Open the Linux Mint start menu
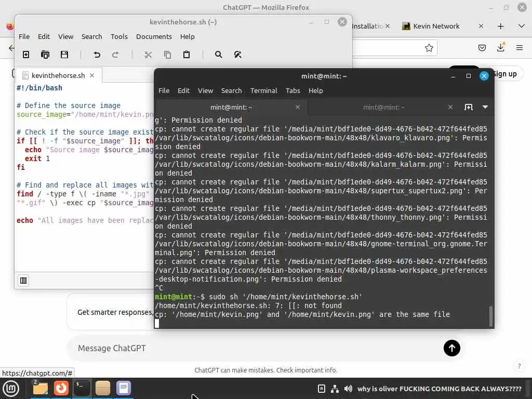This screenshot has width=532, height=399. (x=11, y=389)
